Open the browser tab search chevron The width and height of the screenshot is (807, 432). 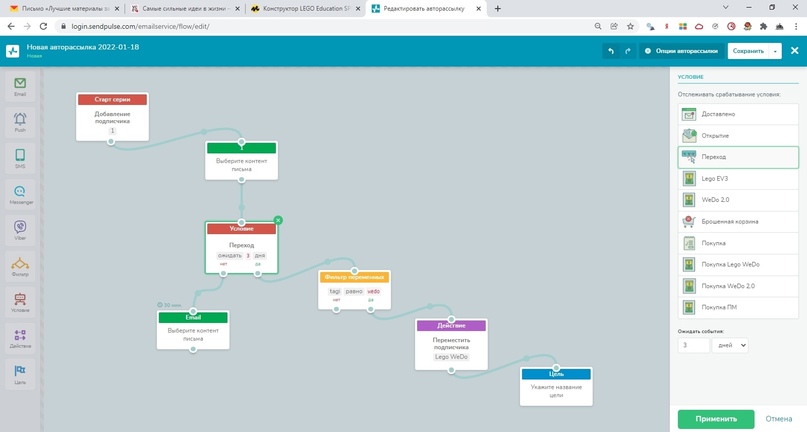click(x=726, y=8)
